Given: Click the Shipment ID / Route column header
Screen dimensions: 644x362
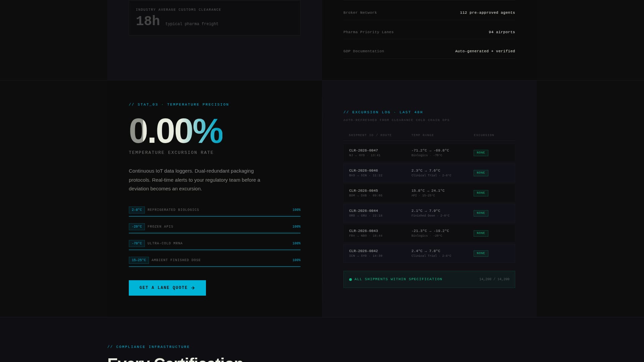Looking at the screenshot, I should pos(370,135).
